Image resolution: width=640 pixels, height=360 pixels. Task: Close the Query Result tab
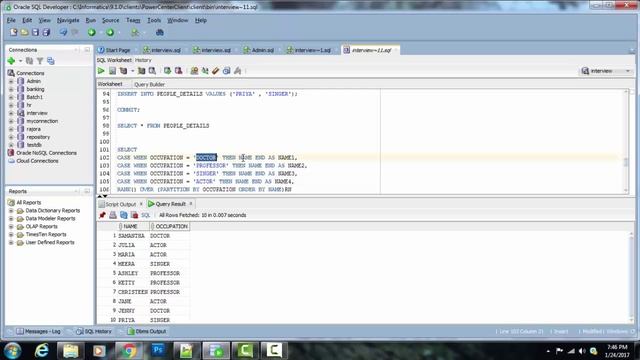(191, 204)
